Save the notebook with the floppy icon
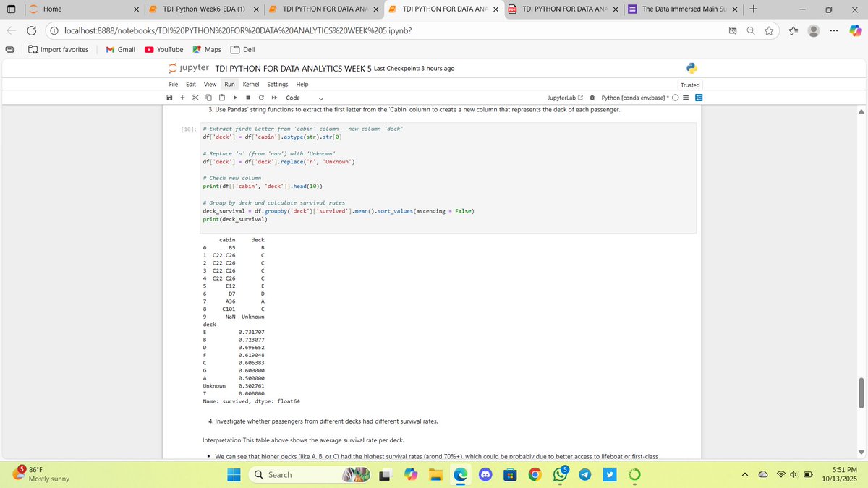Viewport: 868px width, 488px height. pos(169,98)
